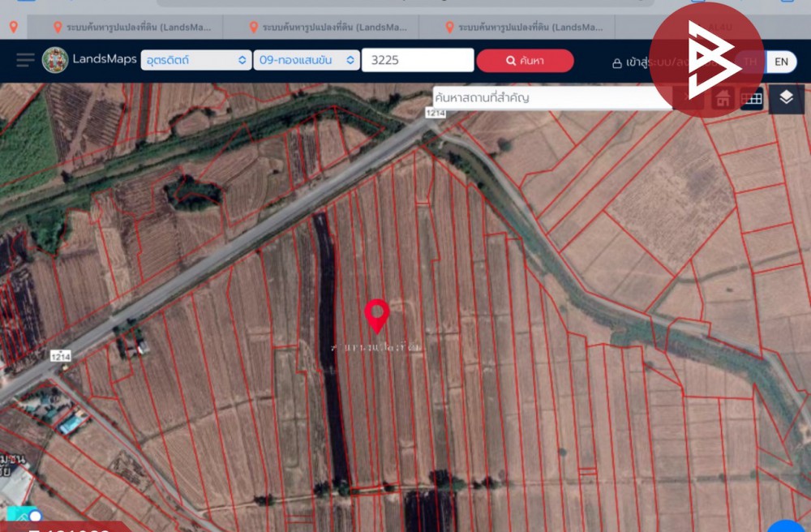This screenshot has width=811, height=532.
Task: Click the ค้นหาสถานที่สำคัญ place search box
Action: pyautogui.click(x=551, y=98)
